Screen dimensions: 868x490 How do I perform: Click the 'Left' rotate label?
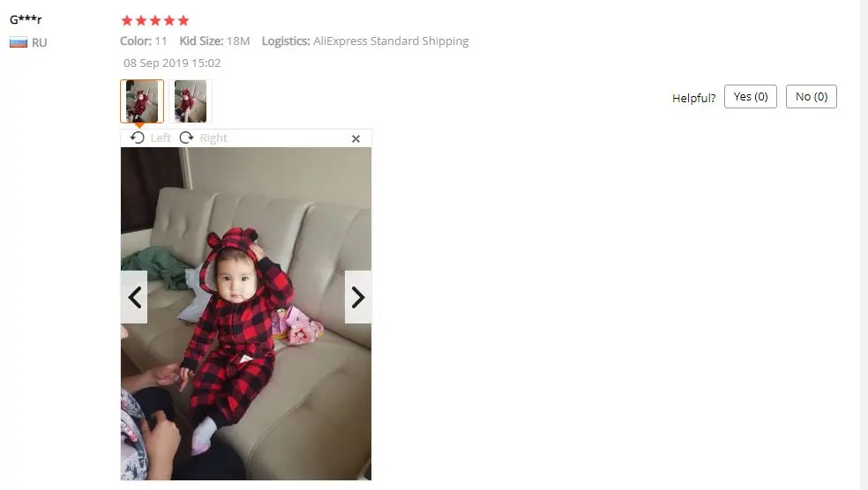pos(161,138)
